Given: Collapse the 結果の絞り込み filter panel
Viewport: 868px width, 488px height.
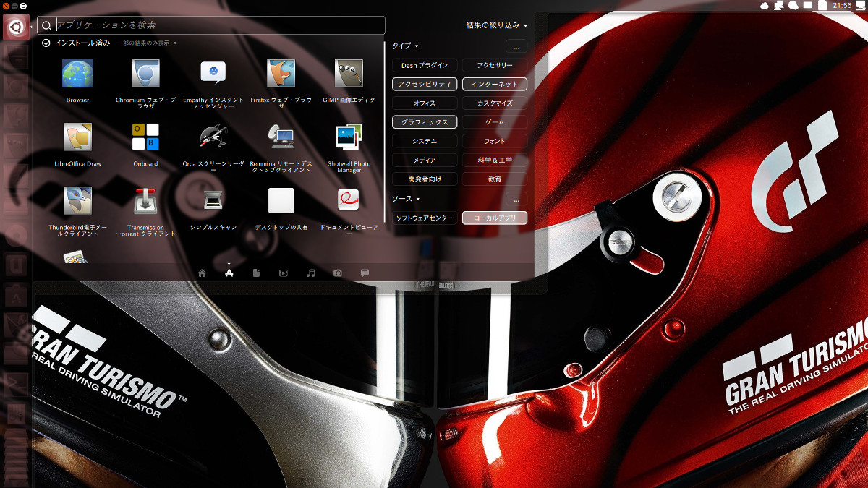Looking at the screenshot, I should (497, 25).
